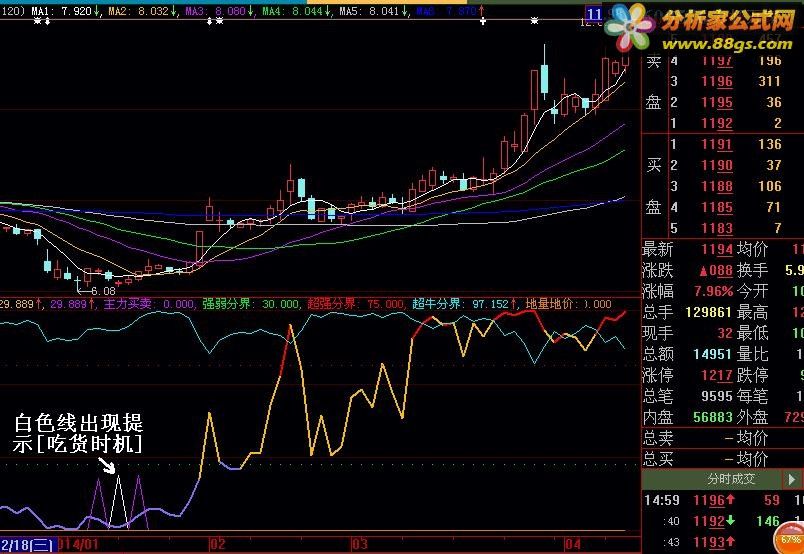Image resolution: width=804 pixels, height=554 pixels.
Task: Click the 总手 value 129861
Action: point(708,312)
